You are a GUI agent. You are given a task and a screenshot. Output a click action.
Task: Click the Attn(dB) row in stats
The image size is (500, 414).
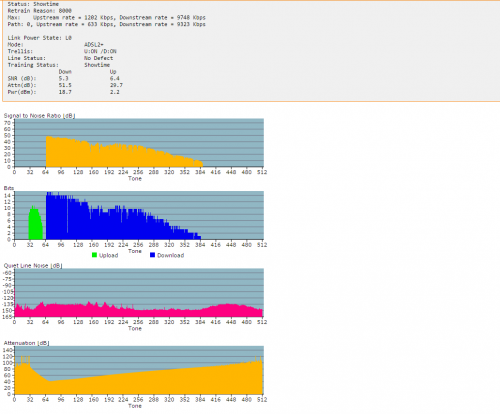[x=65, y=85]
